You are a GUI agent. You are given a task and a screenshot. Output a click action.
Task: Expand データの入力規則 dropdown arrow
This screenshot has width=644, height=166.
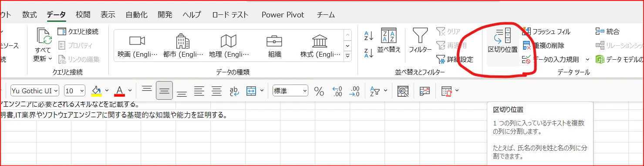pos(587,59)
